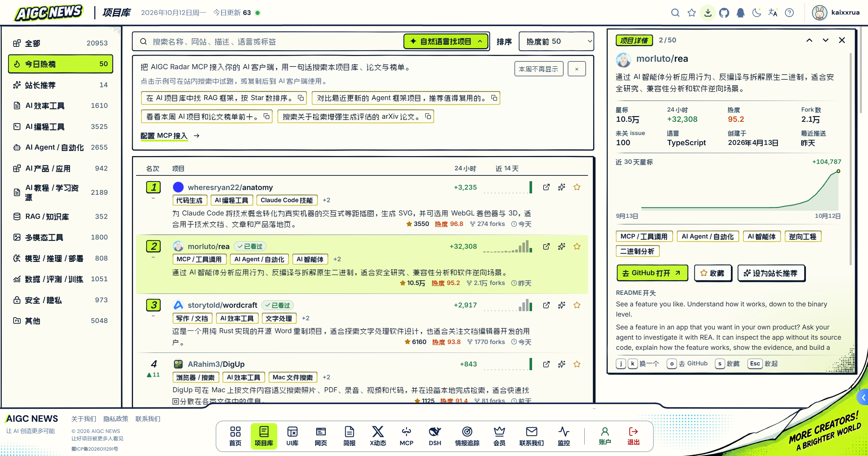Image resolution: width=868 pixels, height=456 pixels.
Task: Favorite morluto/rea row with star icon
Action: tap(577, 246)
